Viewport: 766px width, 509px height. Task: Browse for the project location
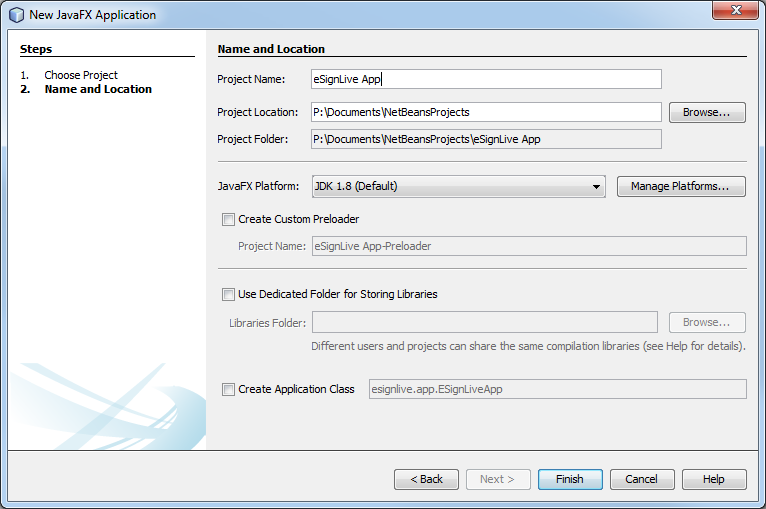(707, 112)
